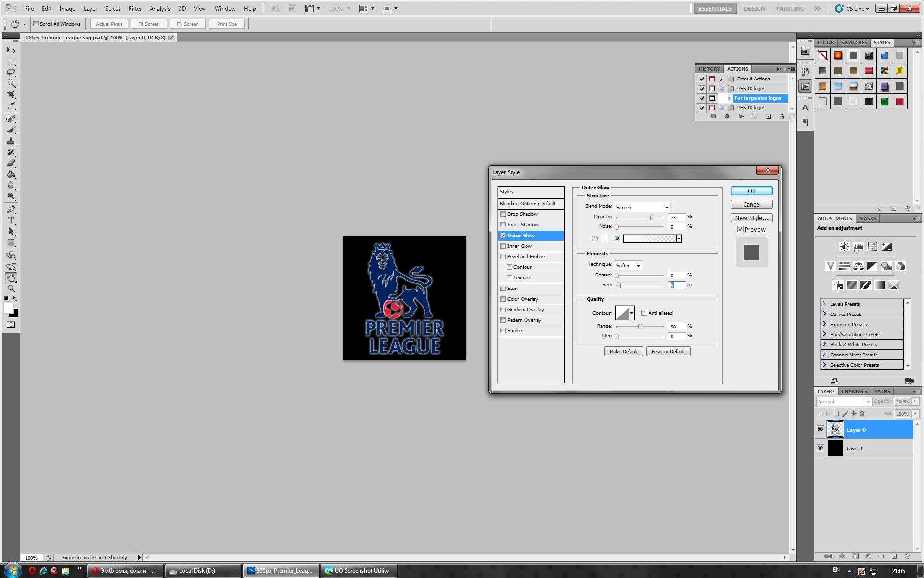Screen dimensions: 924x578
Task: Expand Levels Presets
Action: click(x=824, y=304)
